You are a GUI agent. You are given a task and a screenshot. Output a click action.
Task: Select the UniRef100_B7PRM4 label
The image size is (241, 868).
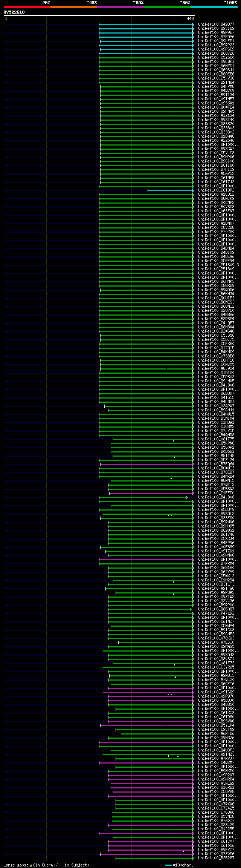(x=216, y=564)
